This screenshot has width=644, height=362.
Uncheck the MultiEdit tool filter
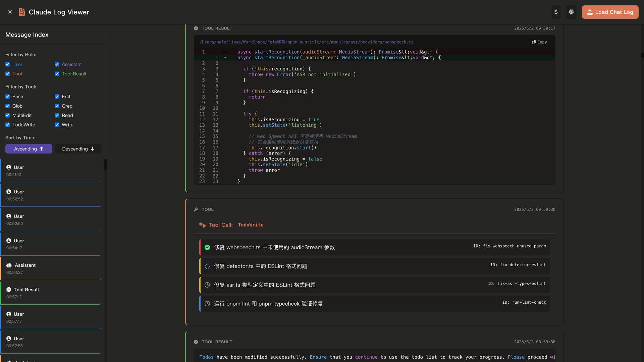7,115
